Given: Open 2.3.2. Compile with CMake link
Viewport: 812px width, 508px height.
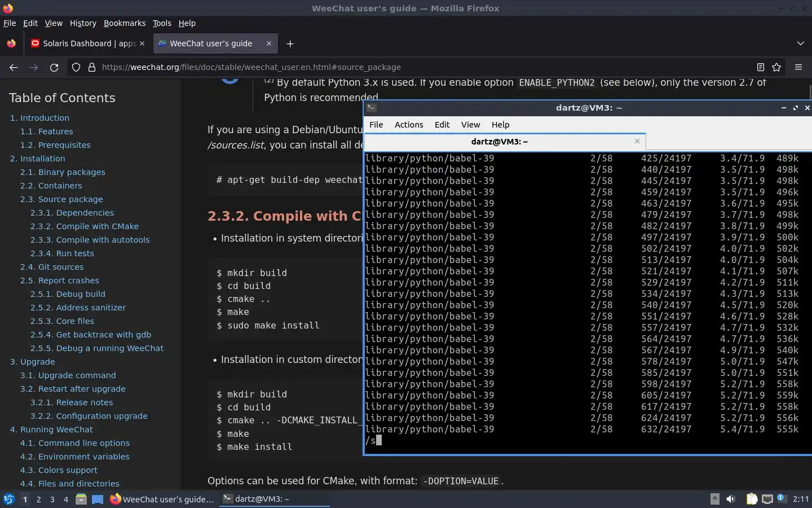Looking at the screenshot, I should [x=85, y=226].
